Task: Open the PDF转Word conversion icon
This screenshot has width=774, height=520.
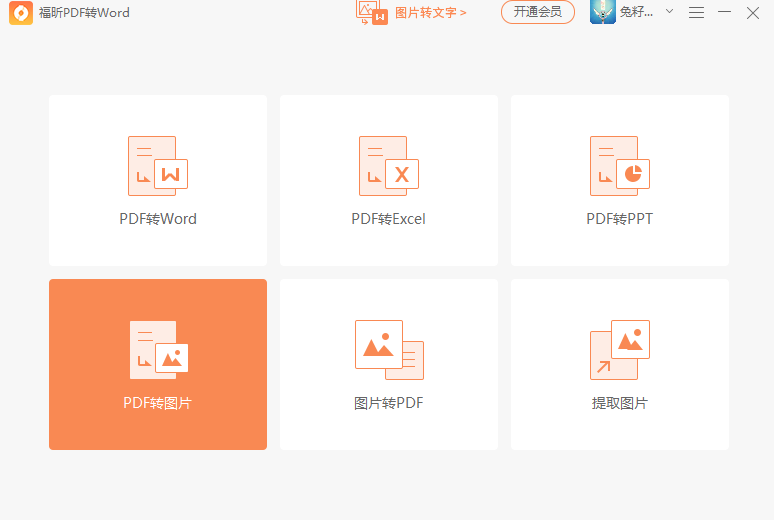Action: 158,166
